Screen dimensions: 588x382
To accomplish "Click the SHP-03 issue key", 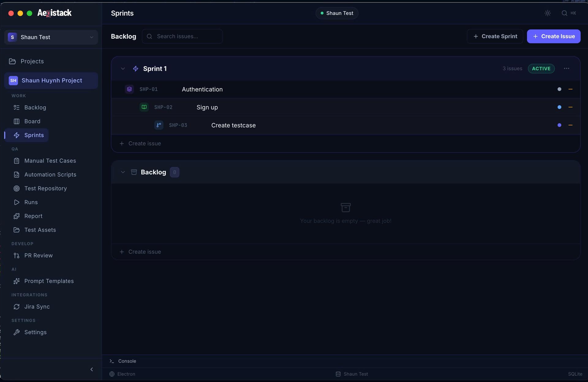I will click(178, 125).
